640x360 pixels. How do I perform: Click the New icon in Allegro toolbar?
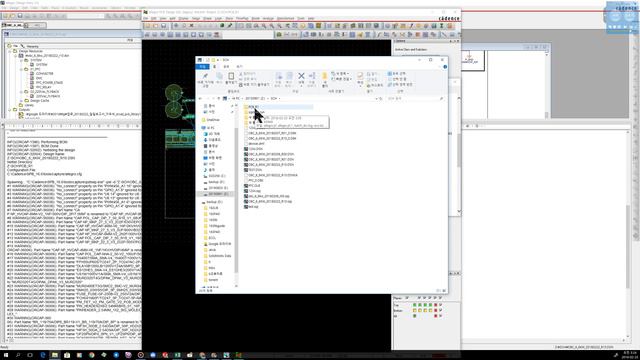tap(147, 26)
